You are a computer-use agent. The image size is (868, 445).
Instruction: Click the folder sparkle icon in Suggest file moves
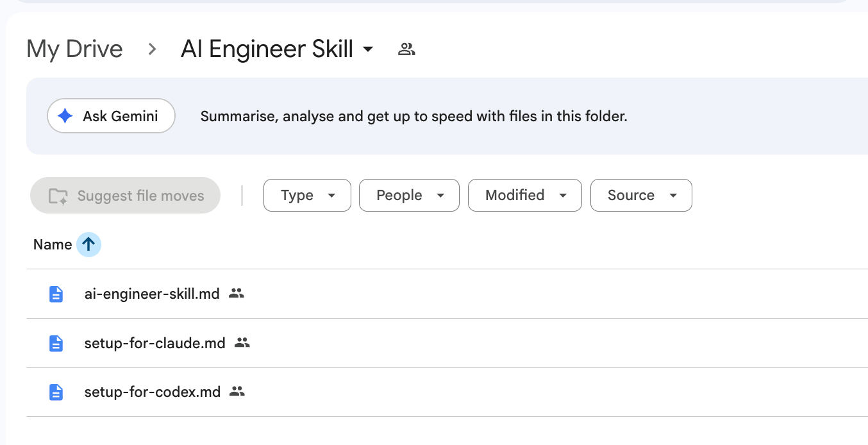point(58,196)
